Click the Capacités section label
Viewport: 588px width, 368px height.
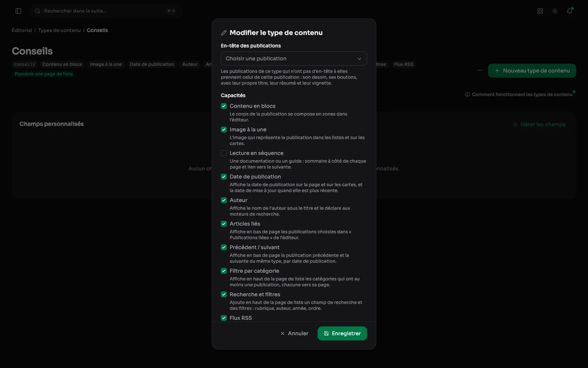point(233,95)
